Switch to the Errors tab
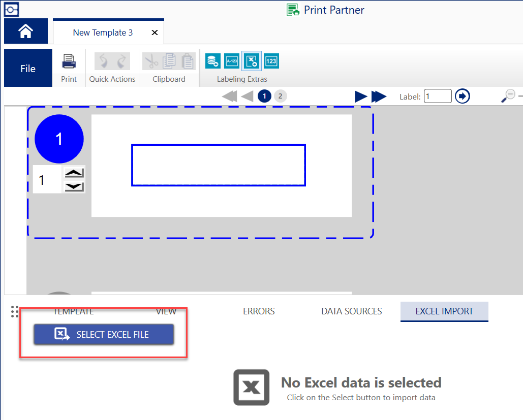Screen dimensions: 523x420 (259, 311)
